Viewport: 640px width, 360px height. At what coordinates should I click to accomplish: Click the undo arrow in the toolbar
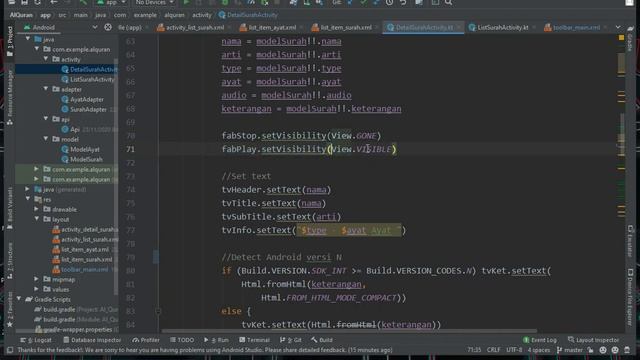(x=403, y=2)
